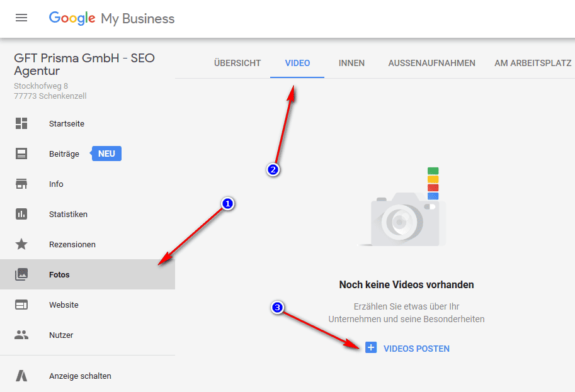Click the Nutzer people icon
Screen dimensions: 575x392
pos(21,335)
